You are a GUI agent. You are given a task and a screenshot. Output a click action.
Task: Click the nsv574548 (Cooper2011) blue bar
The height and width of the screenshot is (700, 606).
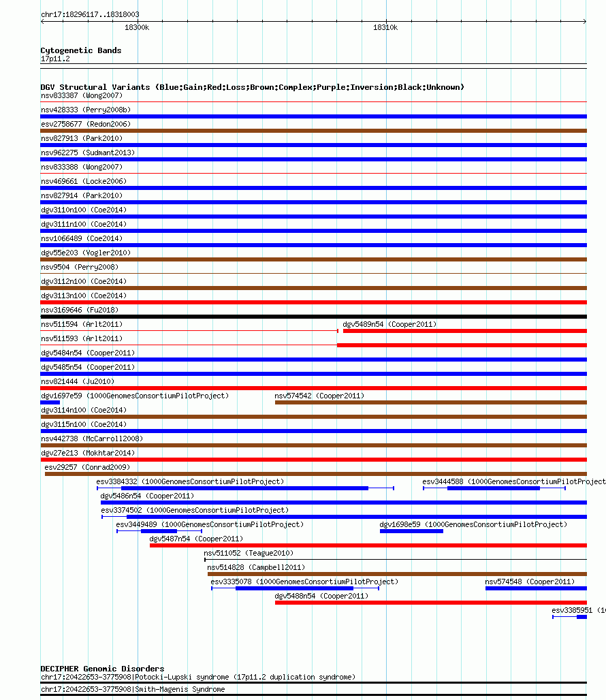coord(536,588)
